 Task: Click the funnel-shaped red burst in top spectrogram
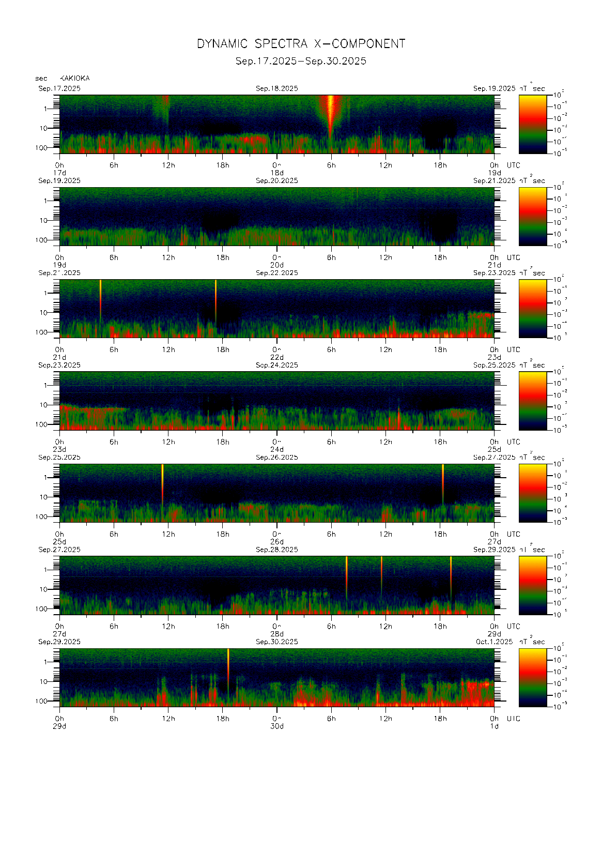pyautogui.click(x=331, y=111)
